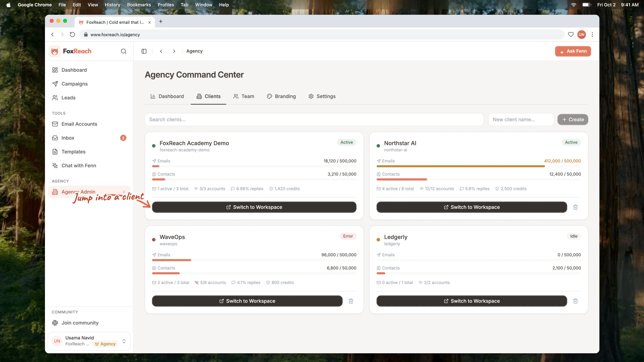This screenshot has height=362, width=644.
Task: Open the UN profile avatar in Chrome toolbar
Action: 581,34
